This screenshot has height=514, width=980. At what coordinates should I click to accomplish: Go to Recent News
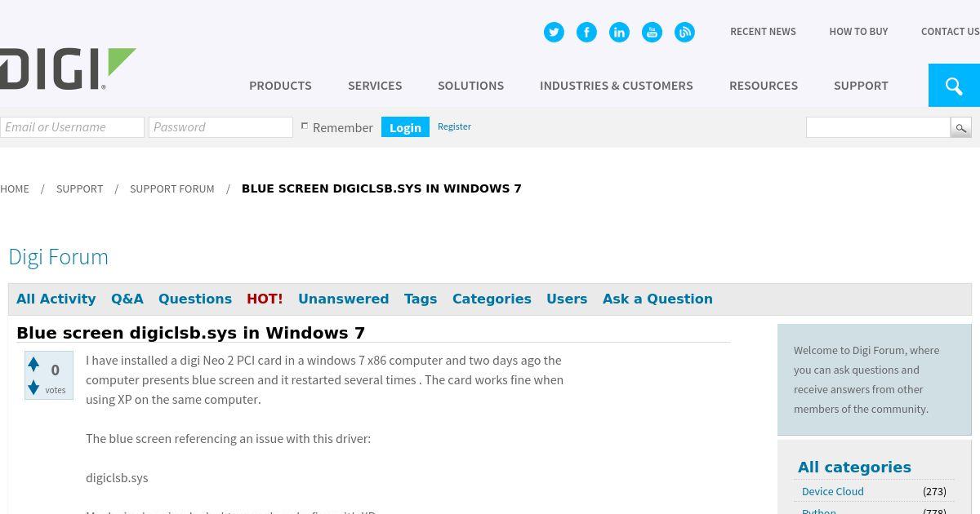point(763,32)
